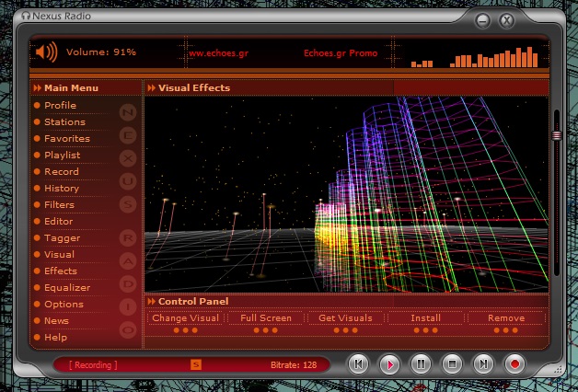Click the Get Visuals button

point(345,318)
